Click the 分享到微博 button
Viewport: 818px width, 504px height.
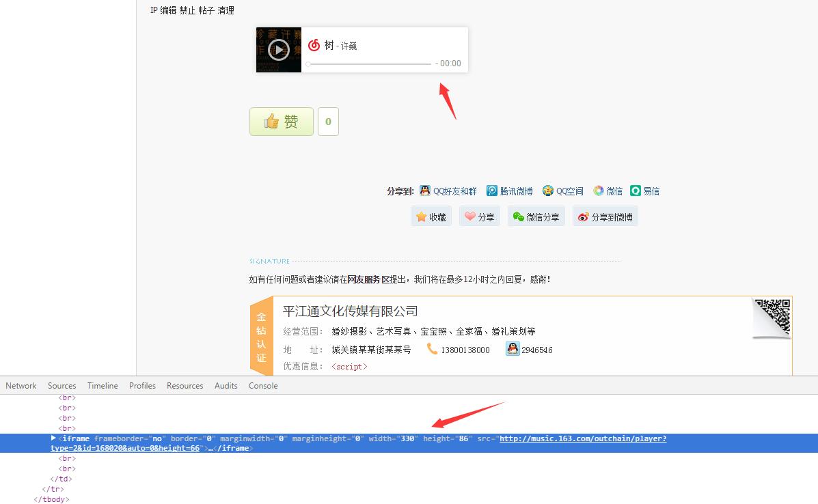coord(605,216)
